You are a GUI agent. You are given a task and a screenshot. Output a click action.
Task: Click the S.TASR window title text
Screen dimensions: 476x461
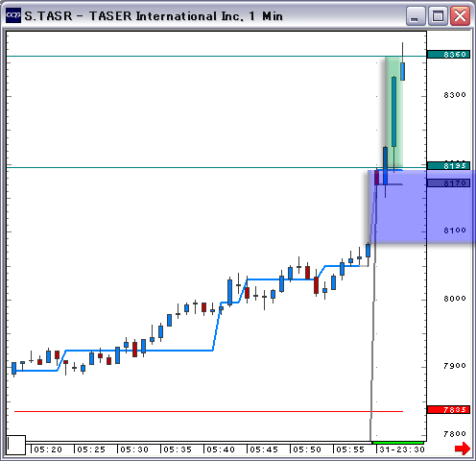[154, 16]
